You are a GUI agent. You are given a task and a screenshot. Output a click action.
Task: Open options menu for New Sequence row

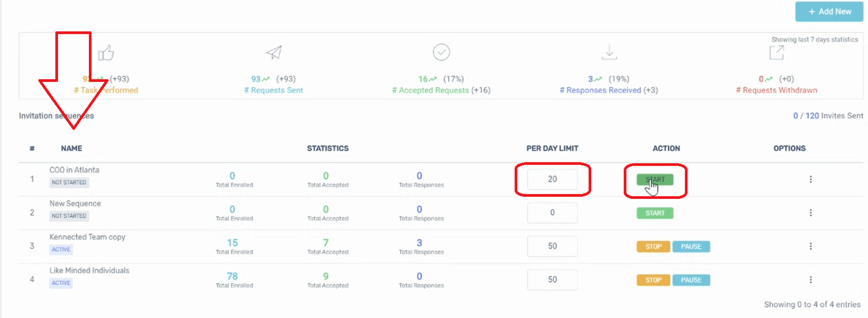[810, 213]
